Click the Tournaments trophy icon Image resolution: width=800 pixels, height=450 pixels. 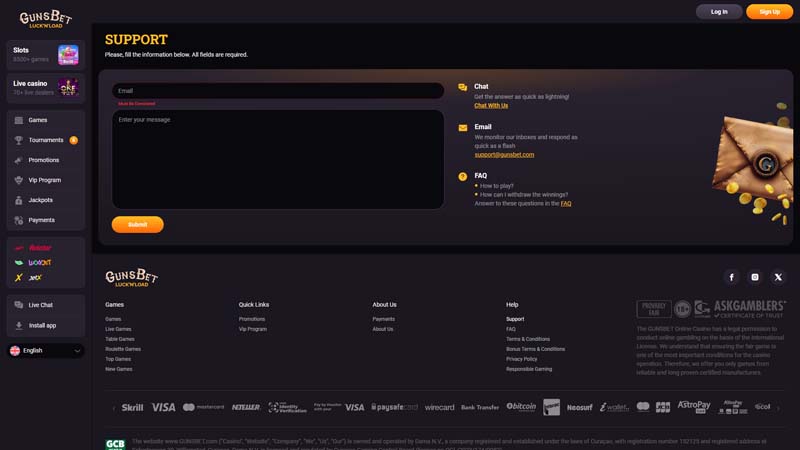(19, 140)
